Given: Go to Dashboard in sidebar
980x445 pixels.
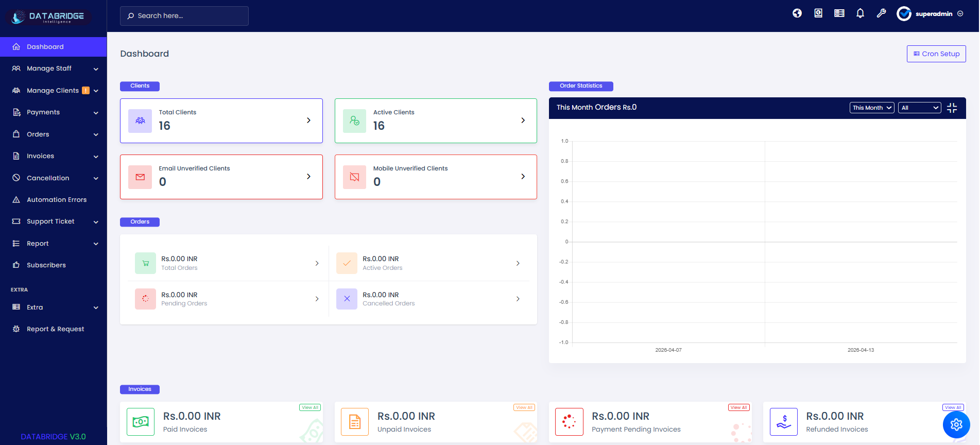Looking at the screenshot, I should coord(54,47).
